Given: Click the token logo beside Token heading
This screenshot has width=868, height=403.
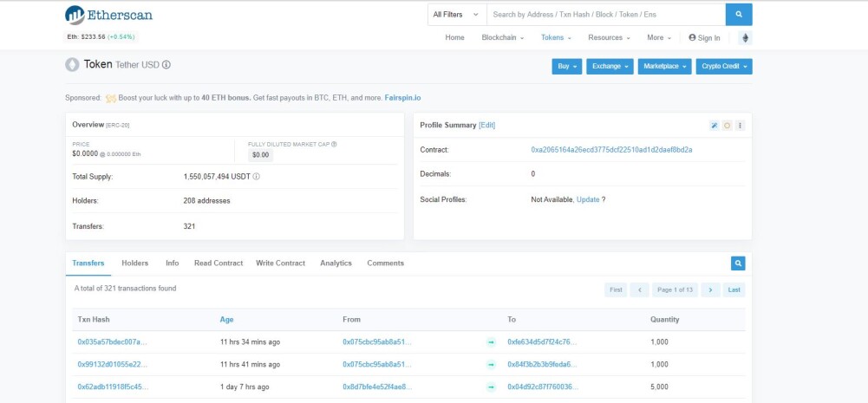Looking at the screenshot, I should tap(73, 65).
